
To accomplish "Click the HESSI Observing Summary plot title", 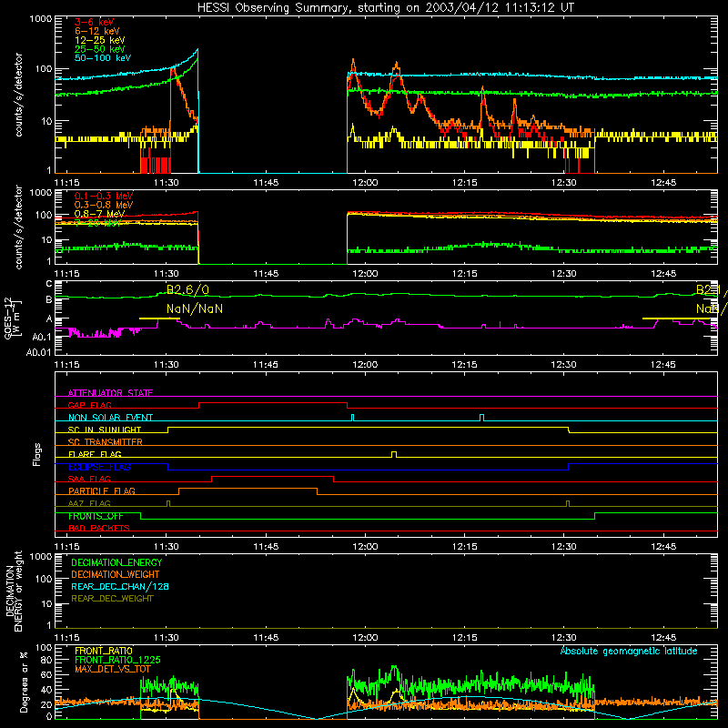I will (x=385, y=8).
